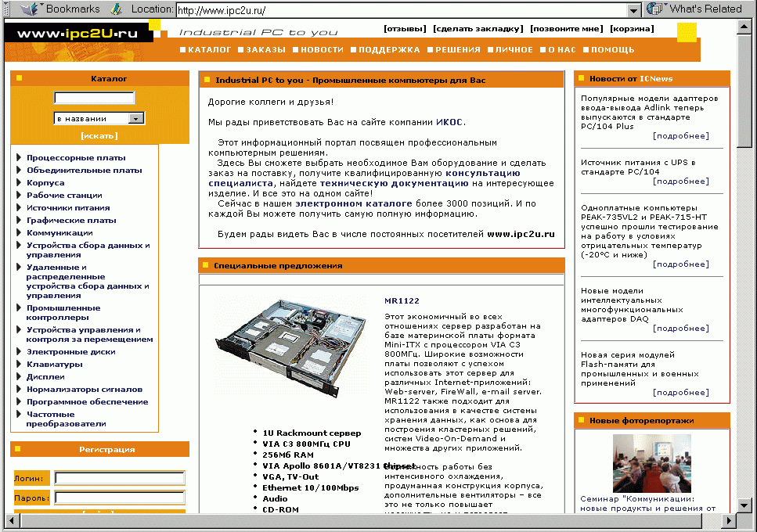Click the vertical scrollbar down arrow

[744, 505]
